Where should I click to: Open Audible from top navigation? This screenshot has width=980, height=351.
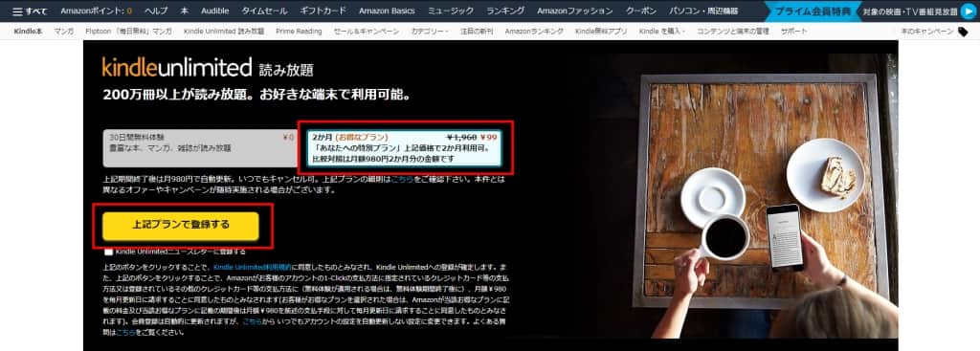click(x=215, y=11)
